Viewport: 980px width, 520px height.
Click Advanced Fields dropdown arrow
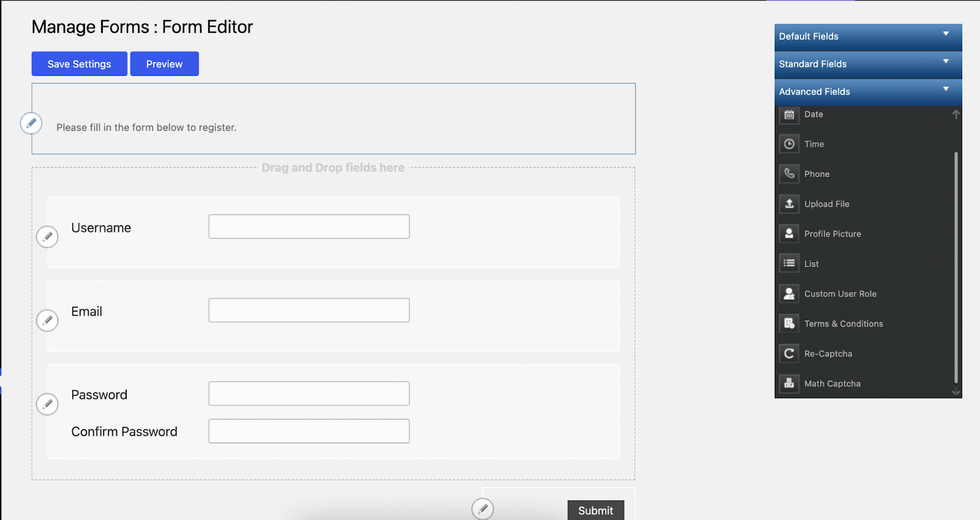[946, 89]
